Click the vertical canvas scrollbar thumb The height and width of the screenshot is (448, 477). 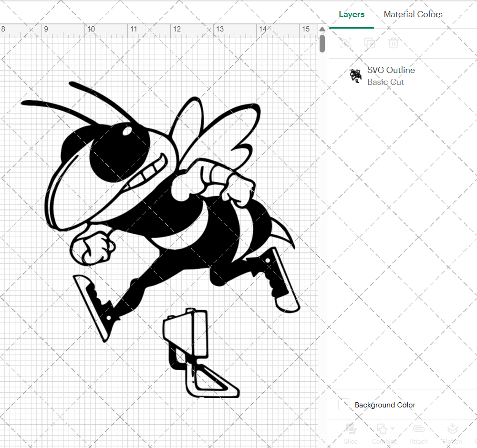pos(322,43)
